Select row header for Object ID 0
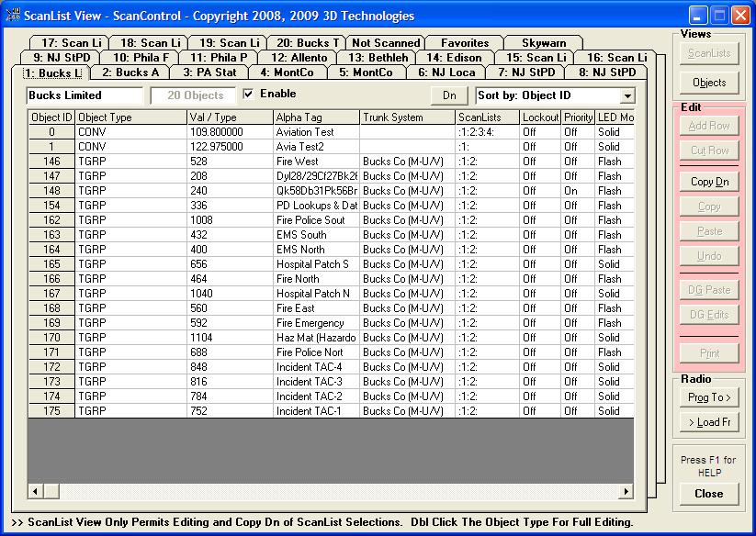Screen dimensions: 756x536 tap(51, 132)
